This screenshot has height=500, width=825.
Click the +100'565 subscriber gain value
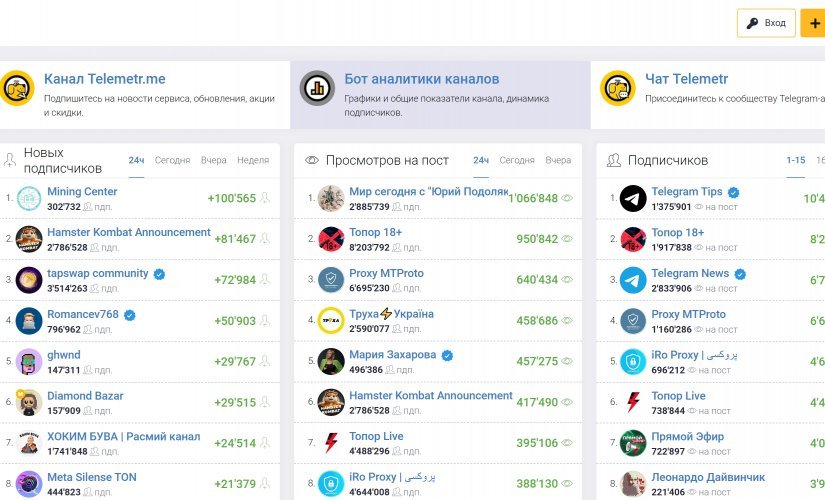[x=232, y=198]
